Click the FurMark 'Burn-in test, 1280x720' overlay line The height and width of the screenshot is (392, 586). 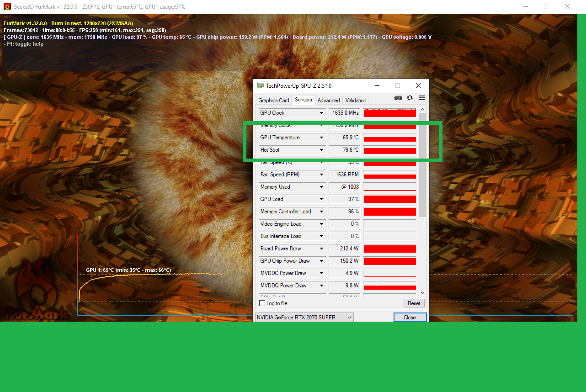(x=69, y=23)
